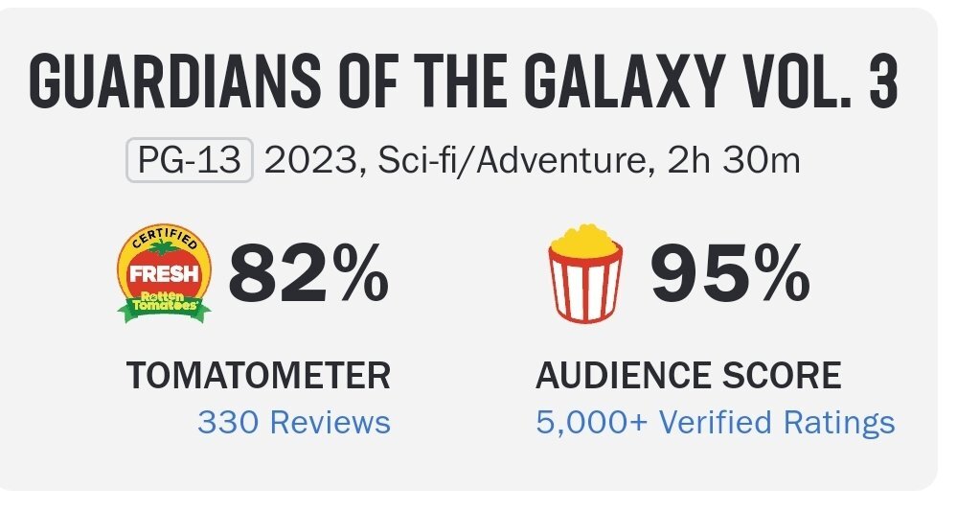
Task: Click the yellow popcorn on the bucket
Action: [585, 240]
